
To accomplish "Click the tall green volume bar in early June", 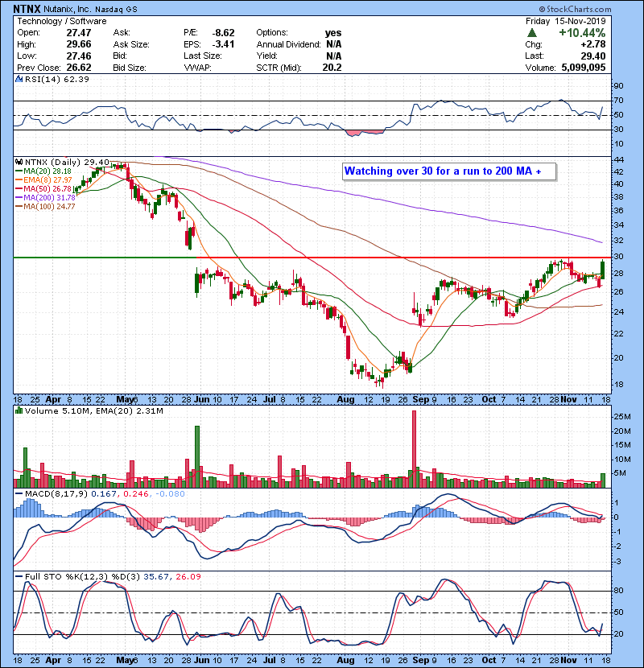I will [197, 456].
